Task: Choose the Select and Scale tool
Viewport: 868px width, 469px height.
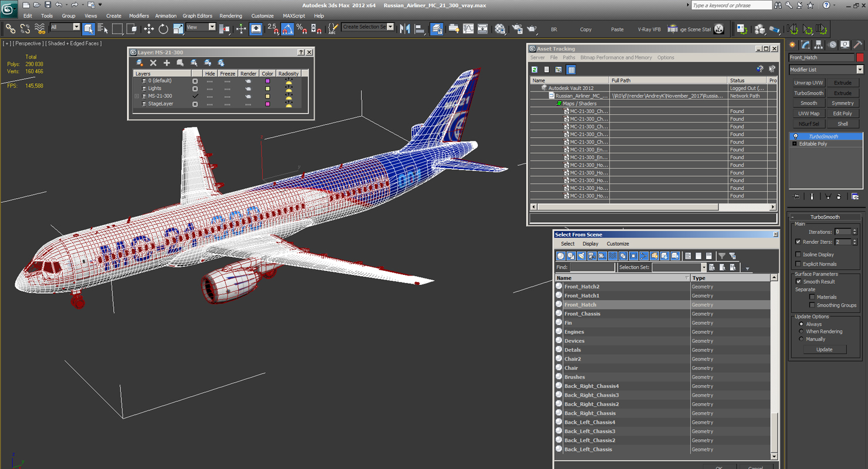Action: click(178, 29)
